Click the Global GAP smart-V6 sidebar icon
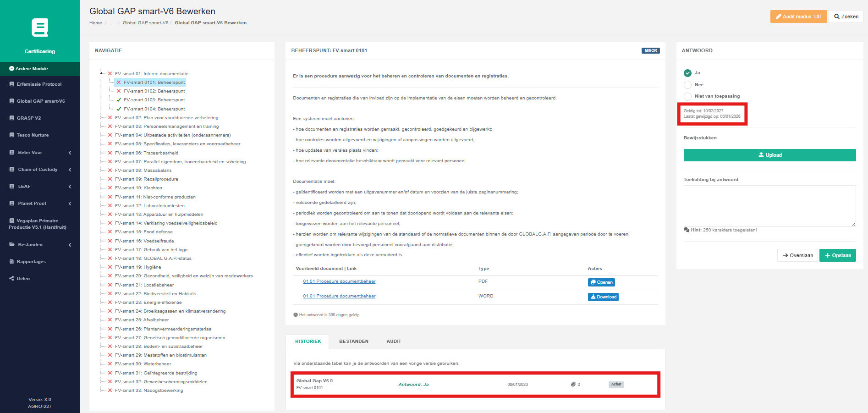The width and height of the screenshot is (868, 413). pos(12,101)
